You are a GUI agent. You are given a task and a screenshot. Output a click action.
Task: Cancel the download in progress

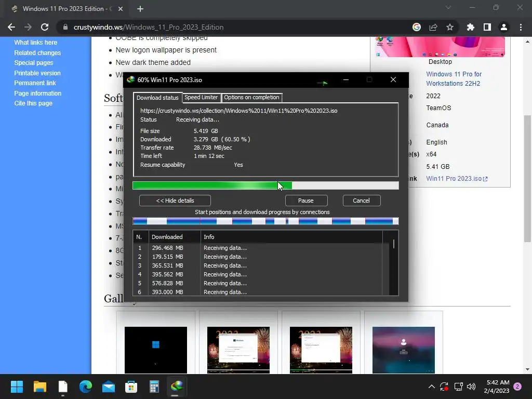(362, 201)
